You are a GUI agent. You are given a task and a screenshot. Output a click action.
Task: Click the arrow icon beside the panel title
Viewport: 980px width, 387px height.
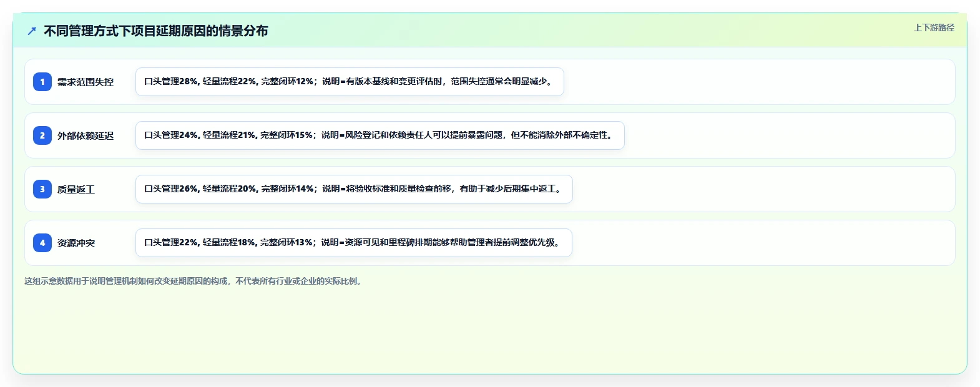click(x=32, y=31)
